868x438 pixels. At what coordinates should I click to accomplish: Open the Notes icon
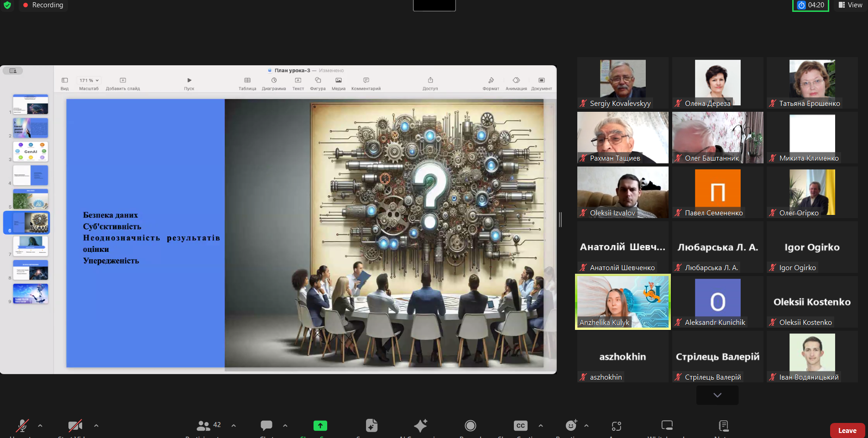point(723,426)
